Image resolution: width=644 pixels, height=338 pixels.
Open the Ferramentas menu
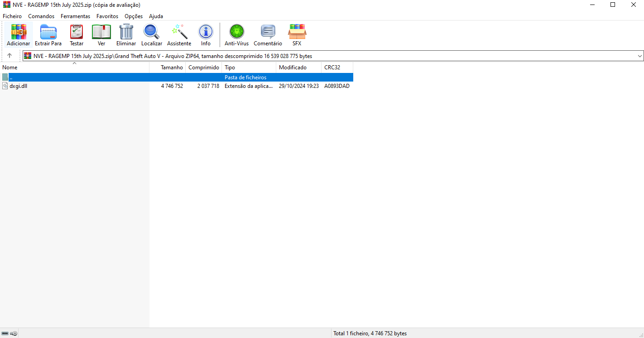coord(75,16)
